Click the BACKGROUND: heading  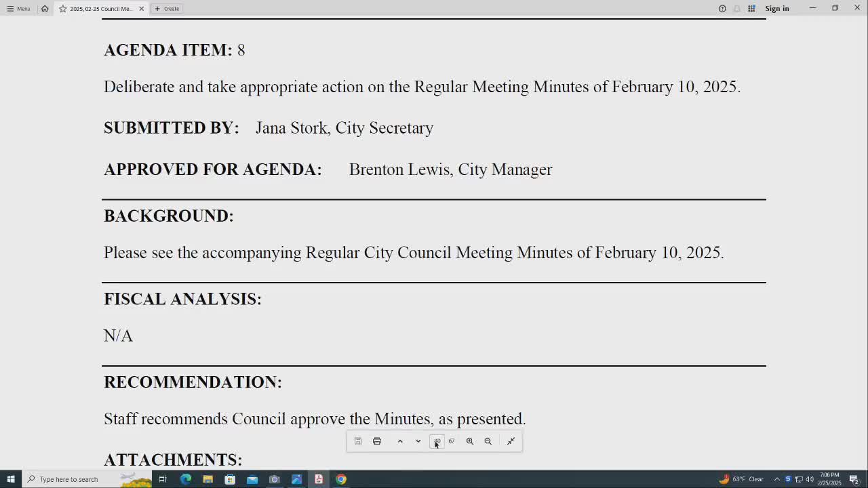(x=169, y=216)
